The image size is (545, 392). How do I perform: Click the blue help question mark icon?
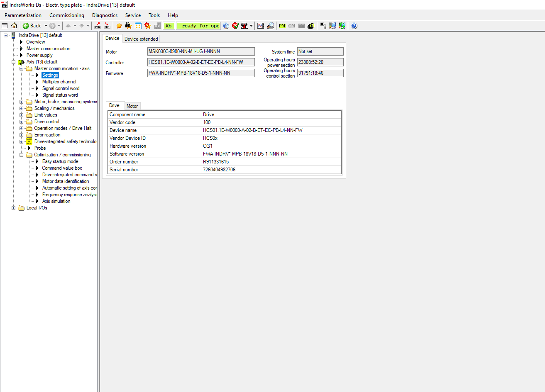354,26
